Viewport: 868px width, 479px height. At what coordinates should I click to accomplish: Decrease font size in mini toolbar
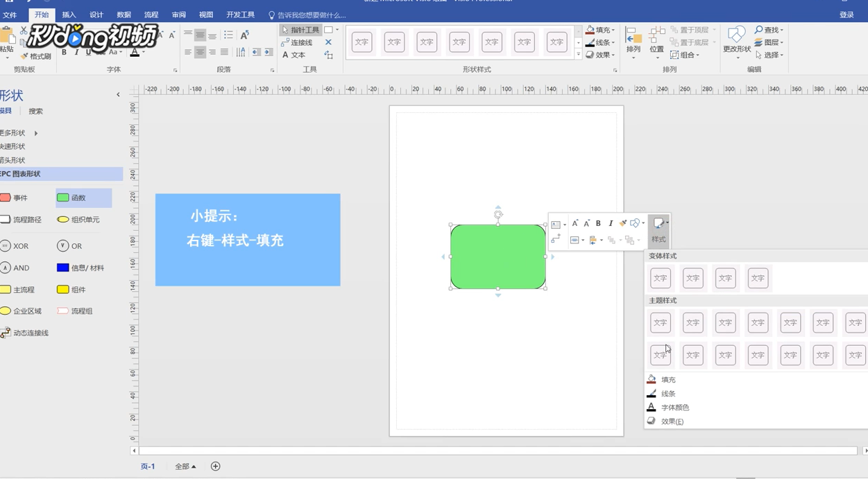(586, 223)
